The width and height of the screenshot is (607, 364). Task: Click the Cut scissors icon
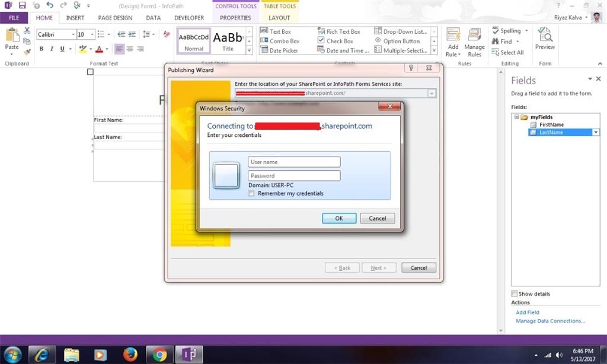[27, 30]
